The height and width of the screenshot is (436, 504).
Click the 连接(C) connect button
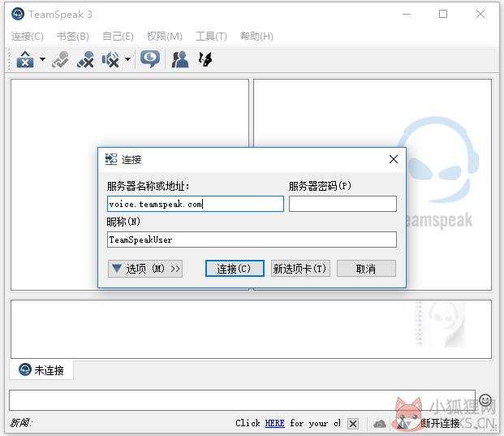(235, 269)
